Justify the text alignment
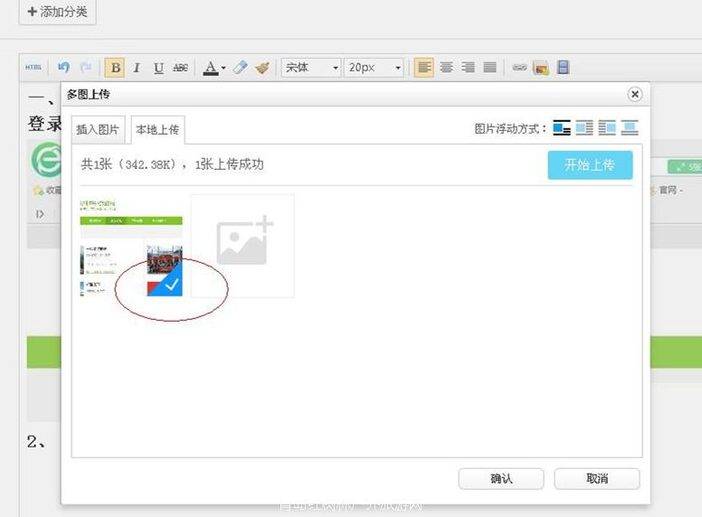 (490, 68)
